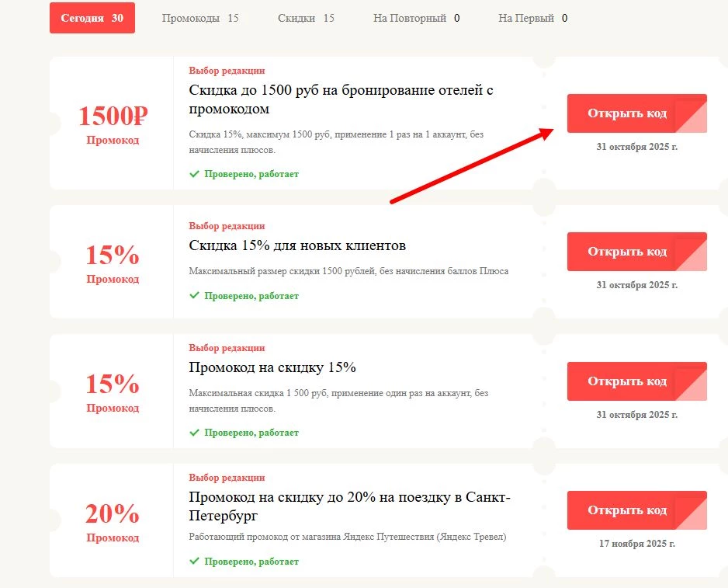Open the Промокоды tab
728x588 pixels.
click(x=199, y=18)
